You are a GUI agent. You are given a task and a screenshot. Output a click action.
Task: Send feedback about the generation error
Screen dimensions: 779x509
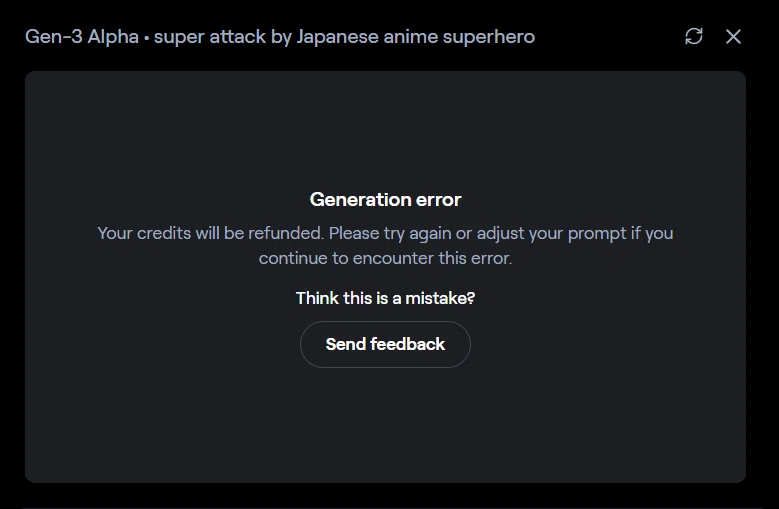pyautogui.click(x=385, y=344)
